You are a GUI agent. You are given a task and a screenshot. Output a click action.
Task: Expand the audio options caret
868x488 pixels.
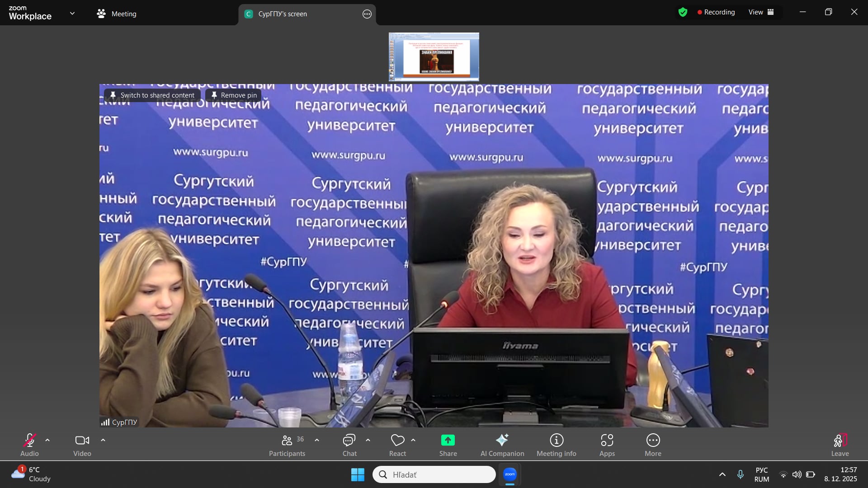(x=47, y=440)
